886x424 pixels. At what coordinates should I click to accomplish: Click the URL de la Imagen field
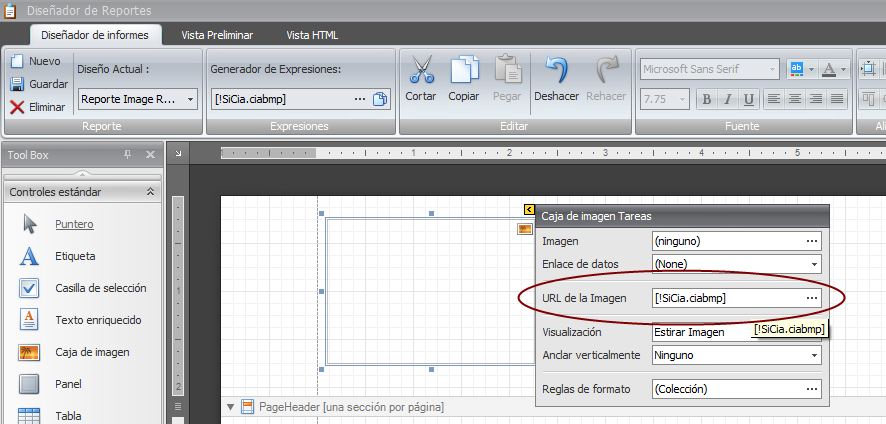725,298
